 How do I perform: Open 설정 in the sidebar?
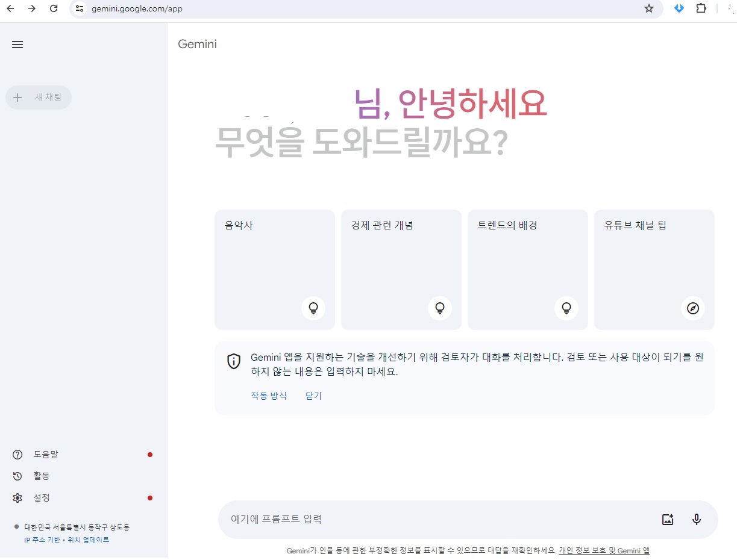[x=83, y=498]
